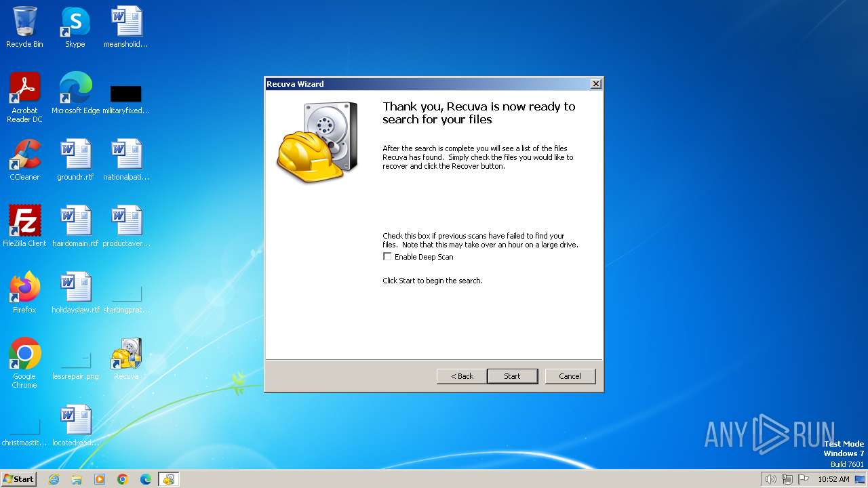Launch Firefox desktop shortcut
The width and height of the screenshot is (868, 488).
pyautogui.click(x=24, y=293)
